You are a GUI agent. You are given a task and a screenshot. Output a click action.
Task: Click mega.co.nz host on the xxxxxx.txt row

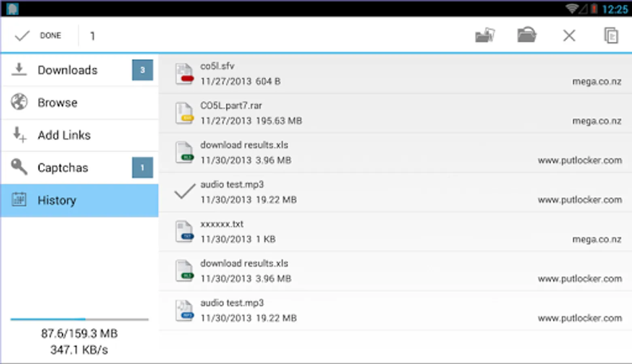597,239
